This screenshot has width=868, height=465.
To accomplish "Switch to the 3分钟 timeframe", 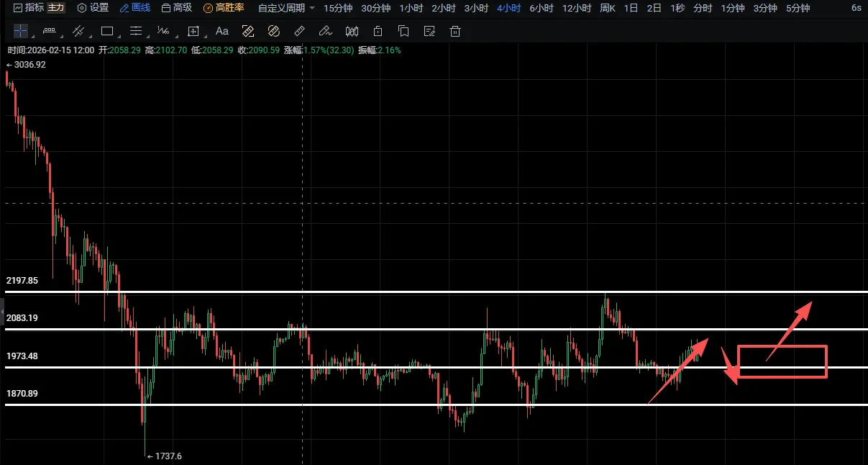I will pos(765,8).
